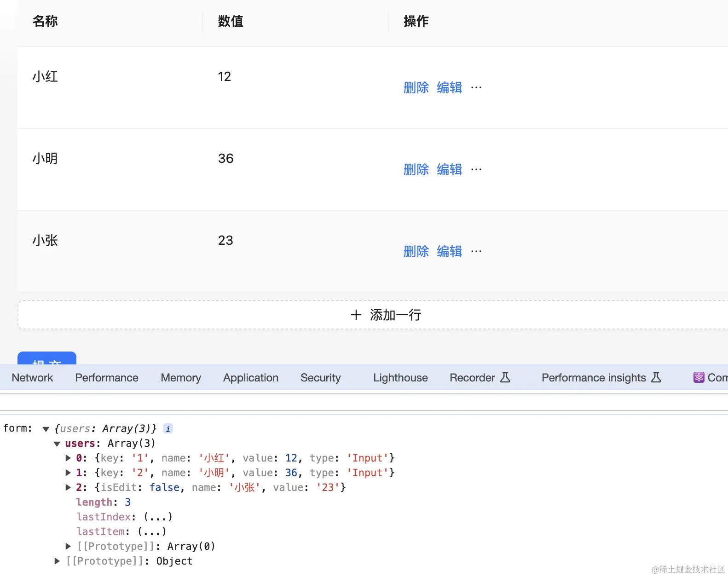
Task: Expand array item 1 with name 小明
Action: (x=68, y=473)
